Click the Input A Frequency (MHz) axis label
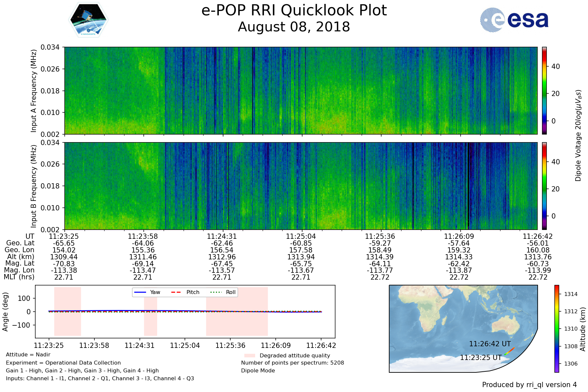 click(34, 91)
